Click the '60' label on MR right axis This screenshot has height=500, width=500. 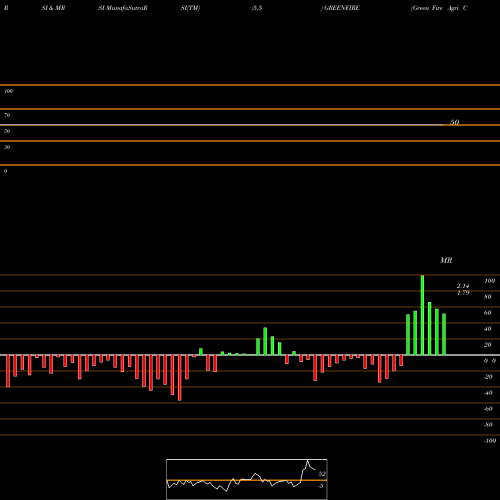click(x=488, y=313)
